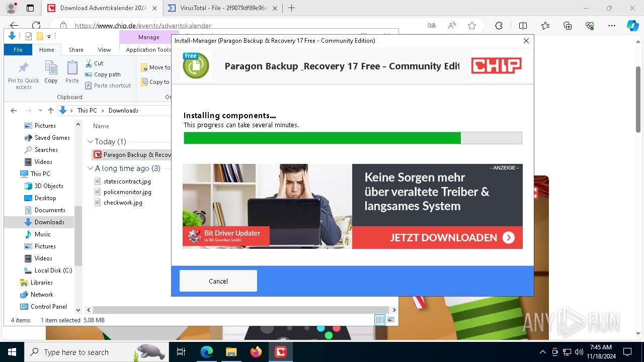Switch Explorer to details view icon
Screen dimensions: 644x362
[380, 320]
